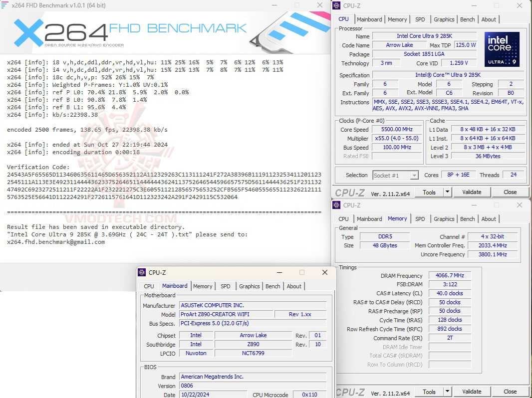
Task: Switch to the Graphics tab
Action: 444,19
